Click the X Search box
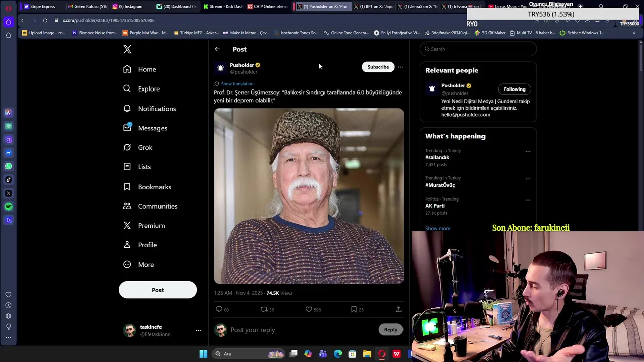 click(478, 49)
